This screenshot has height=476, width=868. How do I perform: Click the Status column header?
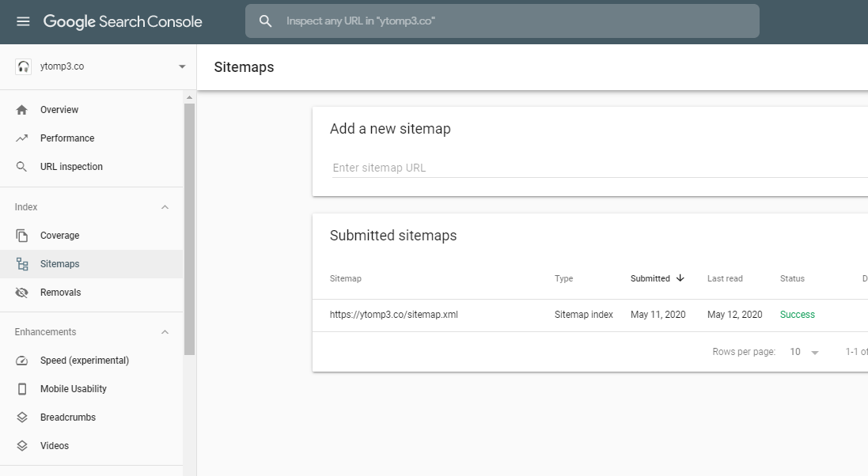[792, 278]
